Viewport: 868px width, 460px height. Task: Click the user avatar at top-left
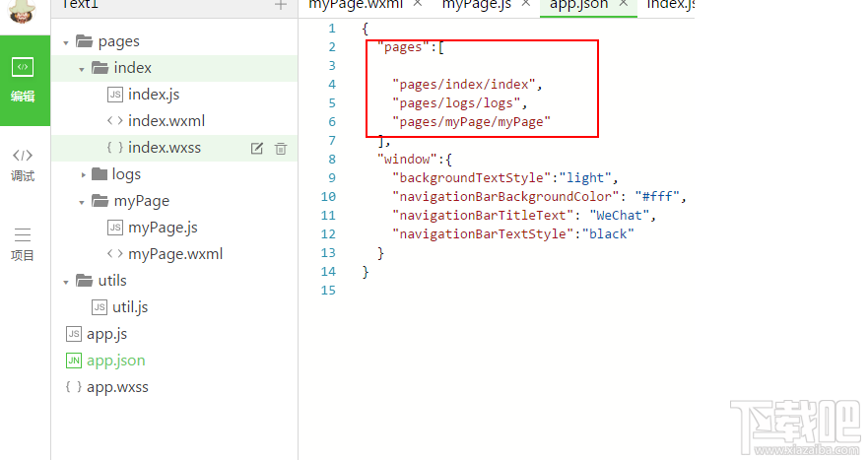click(x=22, y=10)
